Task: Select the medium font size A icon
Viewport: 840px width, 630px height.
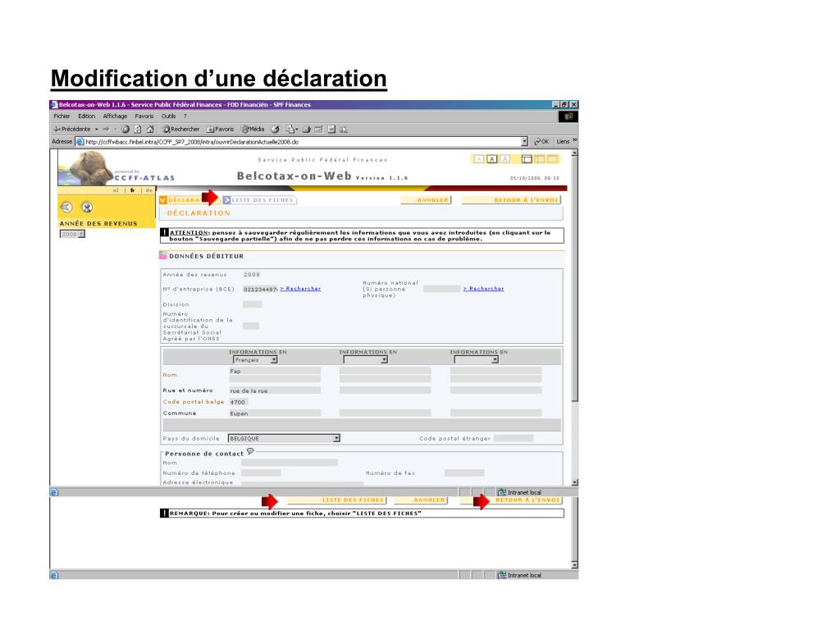Action: 492,159
